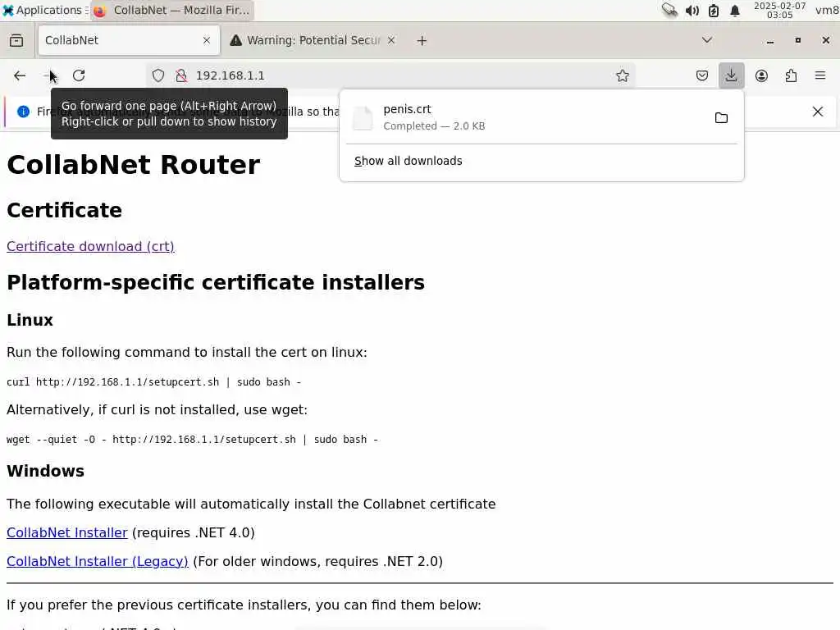
Task: Click the curl setupcert.sh command text
Action: 153,382
